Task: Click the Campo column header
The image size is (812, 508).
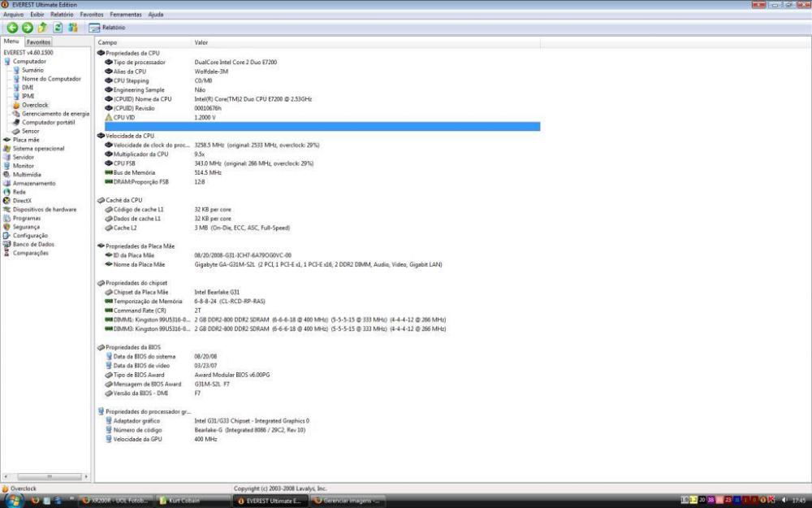Action: (x=107, y=41)
